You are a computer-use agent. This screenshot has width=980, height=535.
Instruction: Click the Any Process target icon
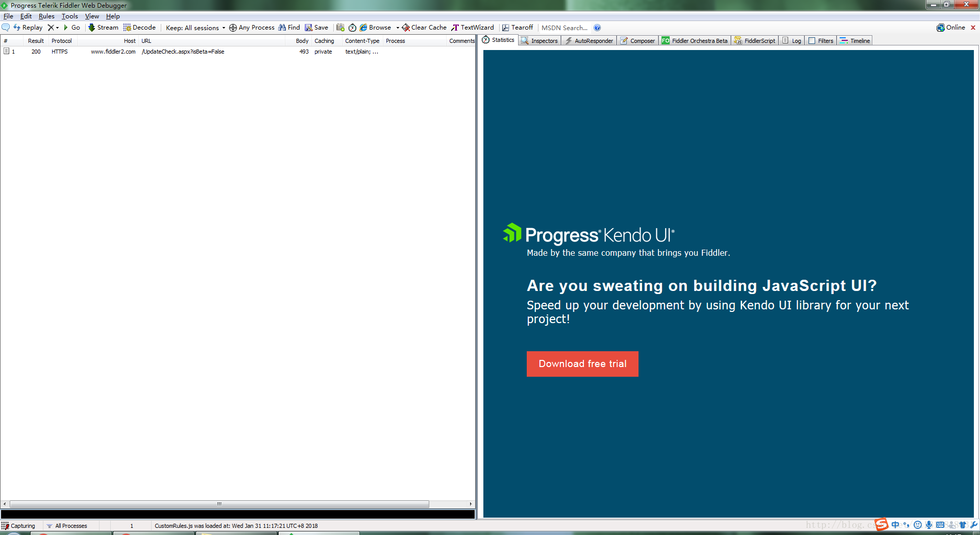tap(233, 28)
